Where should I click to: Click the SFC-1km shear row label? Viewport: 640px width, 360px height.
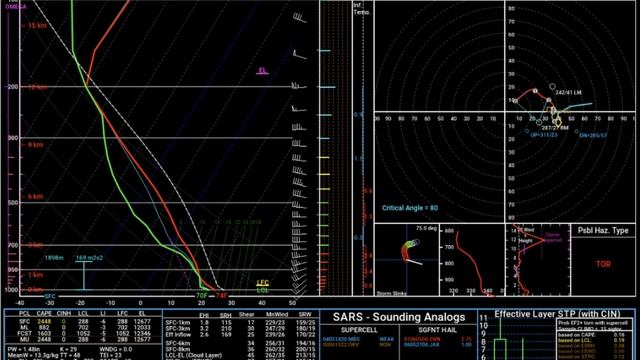coord(178,322)
